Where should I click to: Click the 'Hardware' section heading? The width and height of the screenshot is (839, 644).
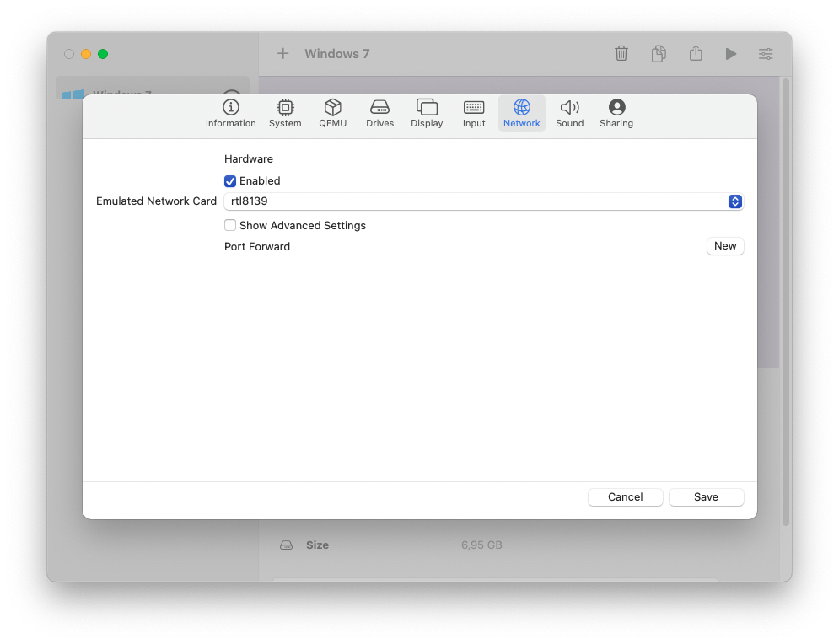[x=248, y=158]
